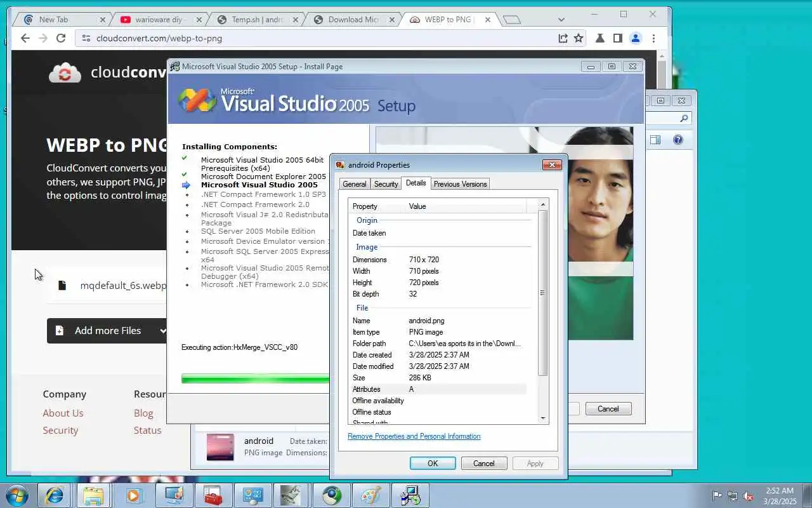812x508 pixels.
Task: Select the Attributes row in details
Action: [x=438, y=389]
